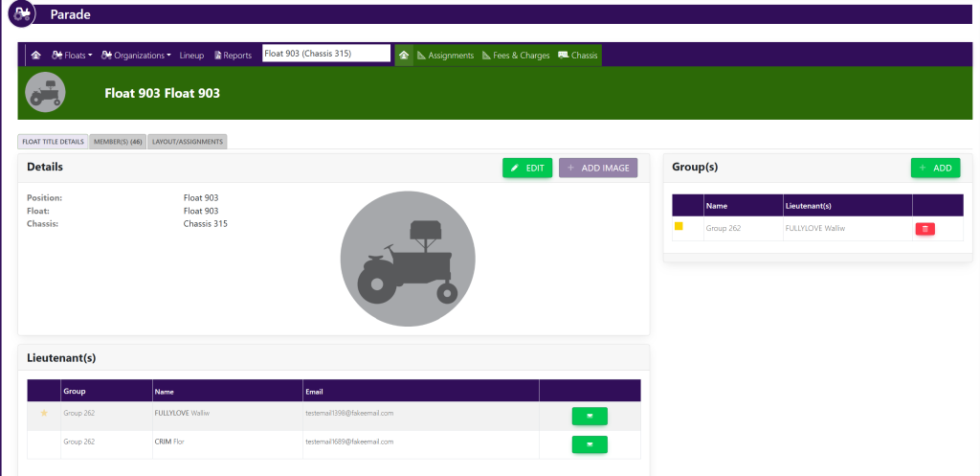Open Fees & Charges section
Screen dimensions: 980x476
(x=515, y=56)
